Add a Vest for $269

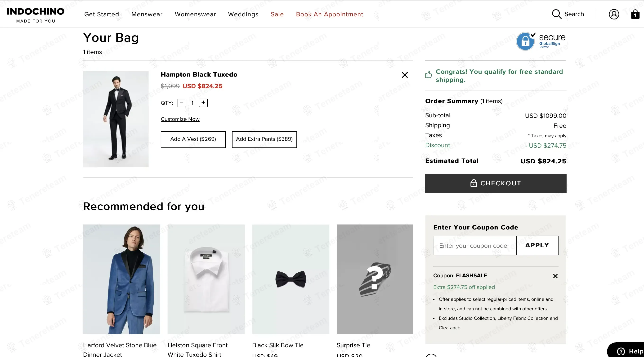pyautogui.click(x=193, y=139)
